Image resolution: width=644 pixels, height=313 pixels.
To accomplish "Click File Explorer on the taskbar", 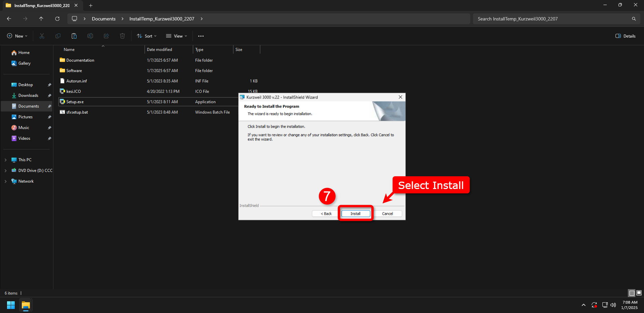I will [26, 305].
